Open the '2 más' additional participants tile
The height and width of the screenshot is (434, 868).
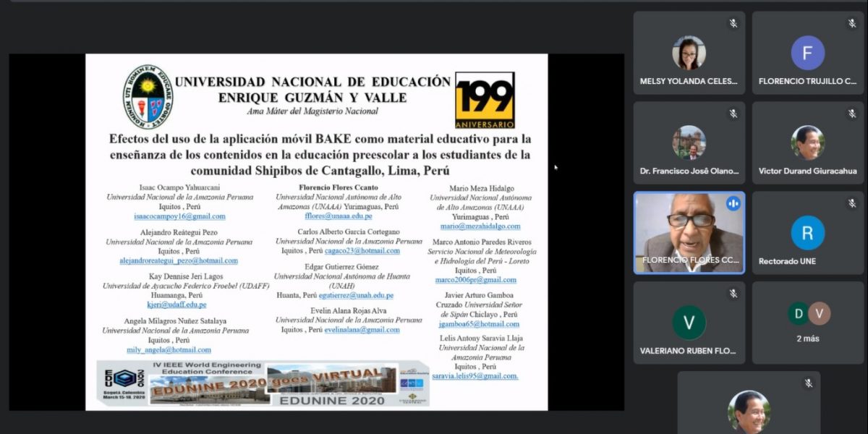point(808,323)
